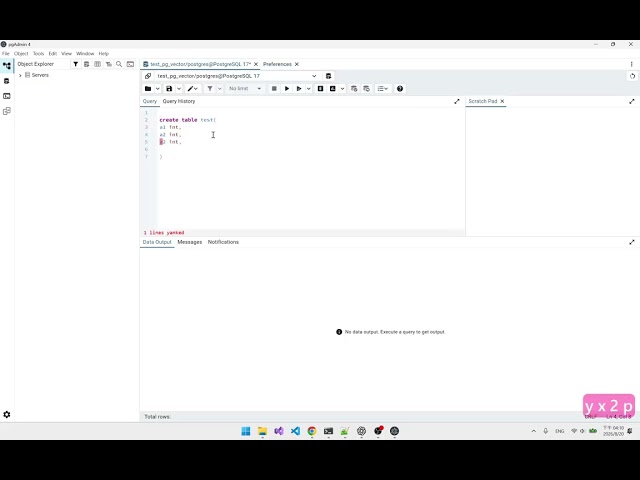
Task: Open the File menu
Action: 6,53
